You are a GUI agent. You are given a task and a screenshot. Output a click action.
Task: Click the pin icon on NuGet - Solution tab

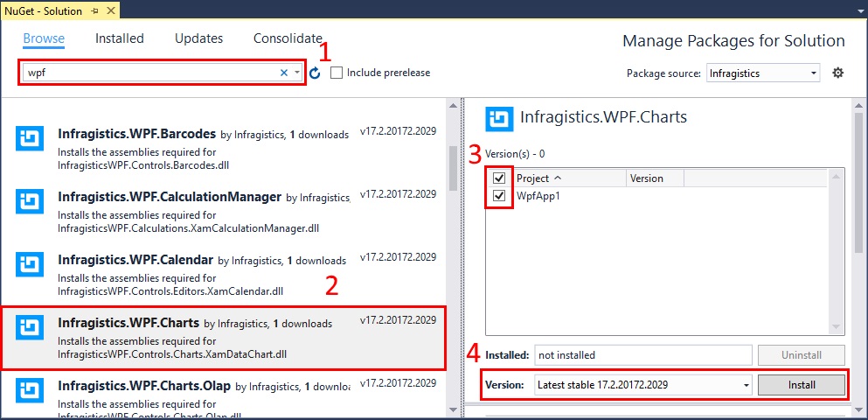[x=94, y=11]
